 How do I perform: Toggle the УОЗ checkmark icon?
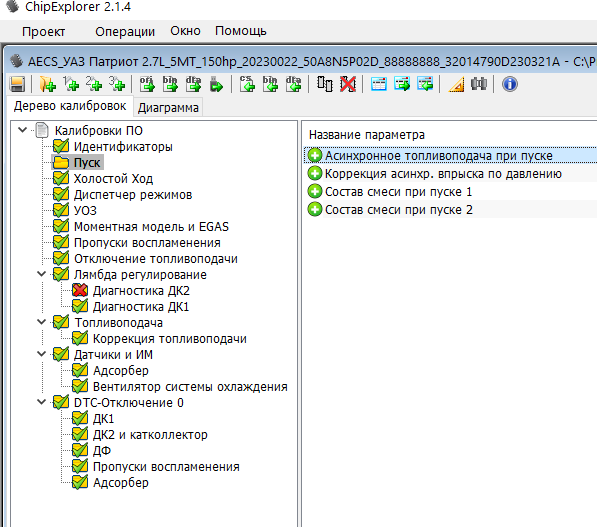coord(61,210)
